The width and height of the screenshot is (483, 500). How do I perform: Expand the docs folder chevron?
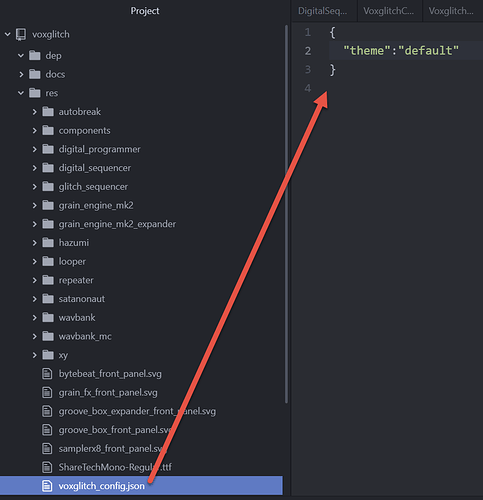(21, 74)
